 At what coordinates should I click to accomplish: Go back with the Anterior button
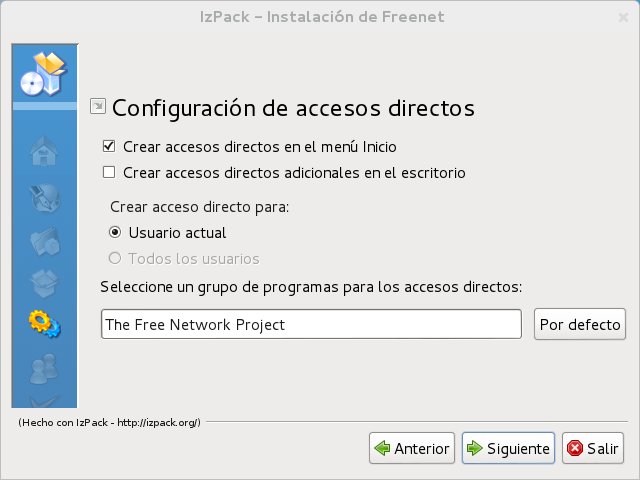pyautogui.click(x=412, y=448)
